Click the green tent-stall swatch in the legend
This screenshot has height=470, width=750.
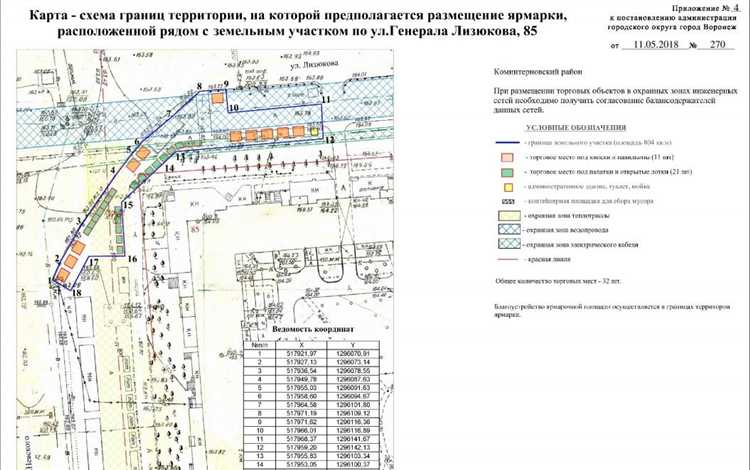point(508,172)
